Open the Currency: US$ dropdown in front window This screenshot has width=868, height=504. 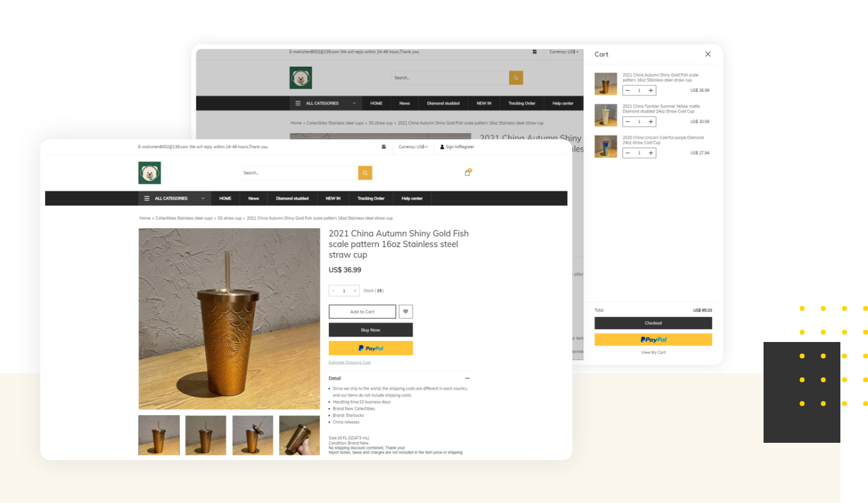click(414, 147)
